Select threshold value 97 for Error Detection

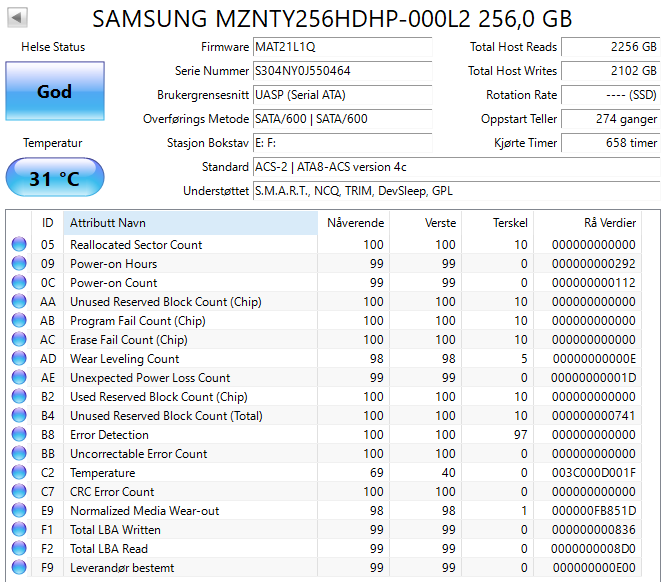tap(520, 435)
